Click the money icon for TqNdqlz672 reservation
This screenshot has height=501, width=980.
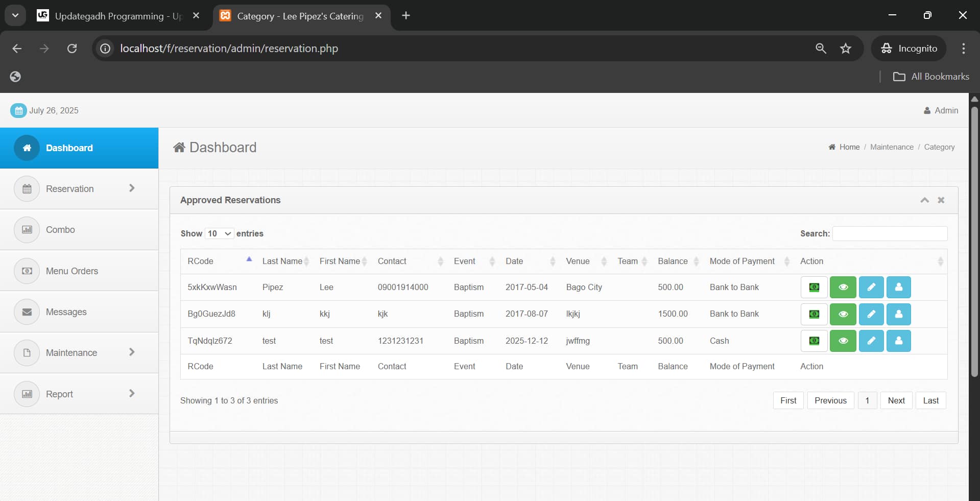(x=814, y=341)
